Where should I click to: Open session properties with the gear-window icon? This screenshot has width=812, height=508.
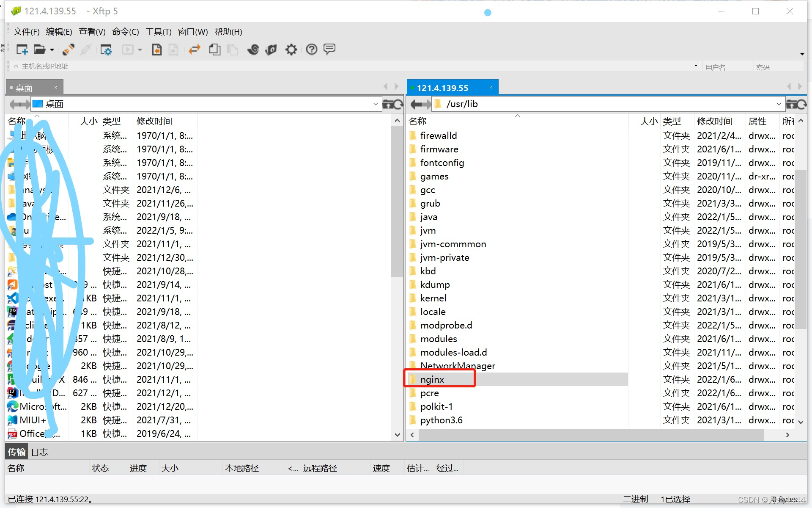click(106, 50)
